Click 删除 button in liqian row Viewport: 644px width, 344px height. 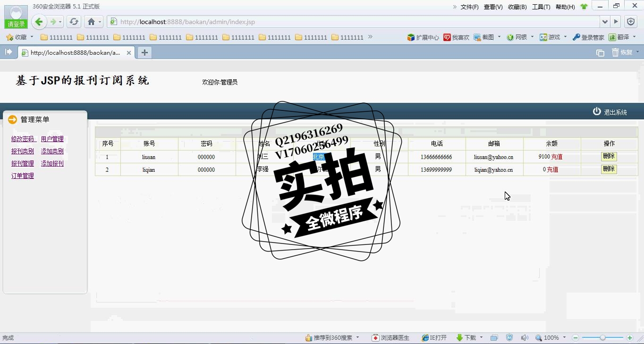pyautogui.click(x=609, y=169)
